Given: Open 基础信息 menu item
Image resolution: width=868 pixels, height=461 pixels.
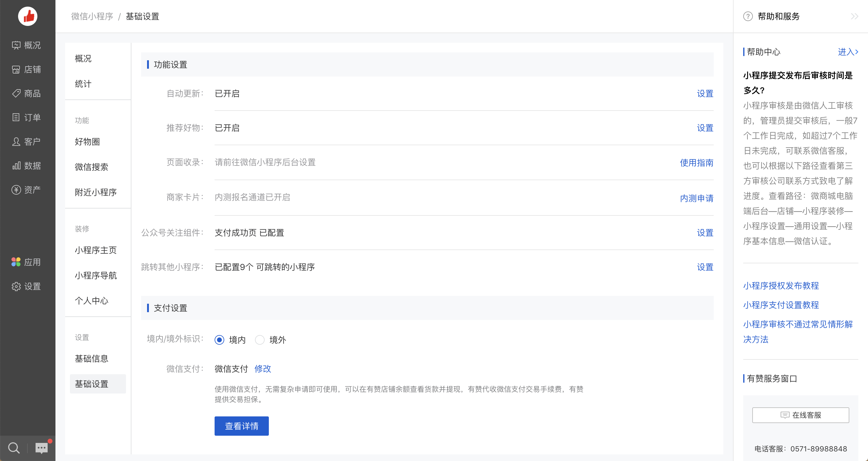Looking at the screenshot, I should pyautogui.click(x=92, y=359).
